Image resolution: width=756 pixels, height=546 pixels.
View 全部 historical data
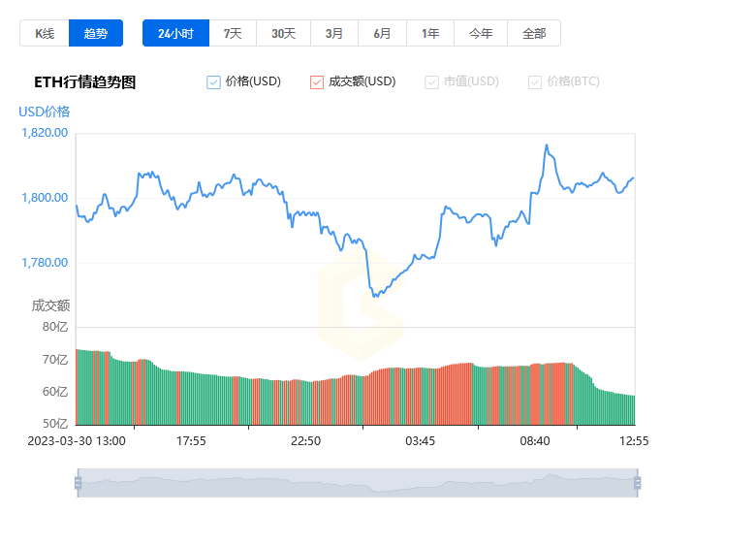534,33
